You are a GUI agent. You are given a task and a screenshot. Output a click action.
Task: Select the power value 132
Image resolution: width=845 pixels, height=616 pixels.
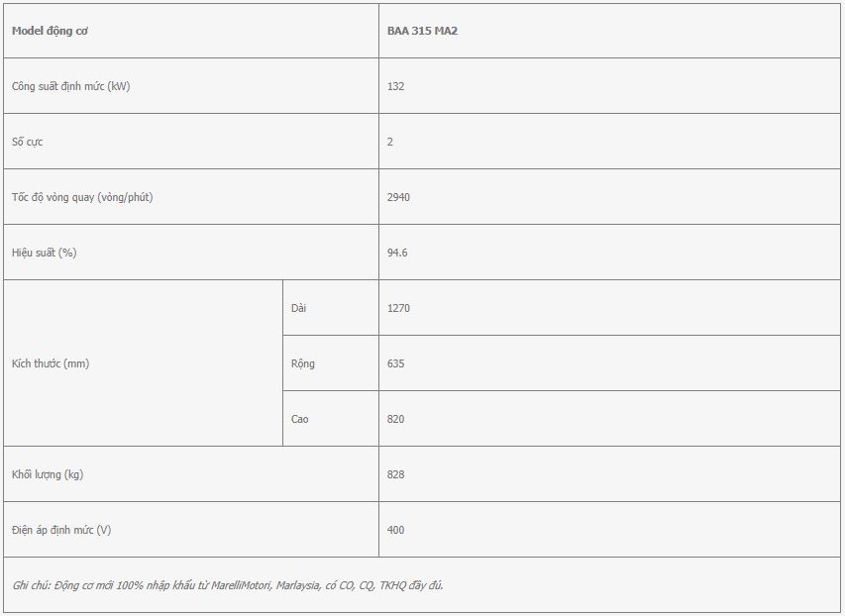[395, 86]
